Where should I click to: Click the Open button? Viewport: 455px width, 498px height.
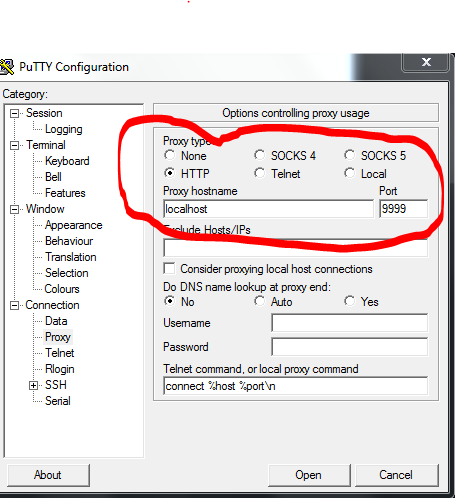pyautogui.click(x=309, y=475)
